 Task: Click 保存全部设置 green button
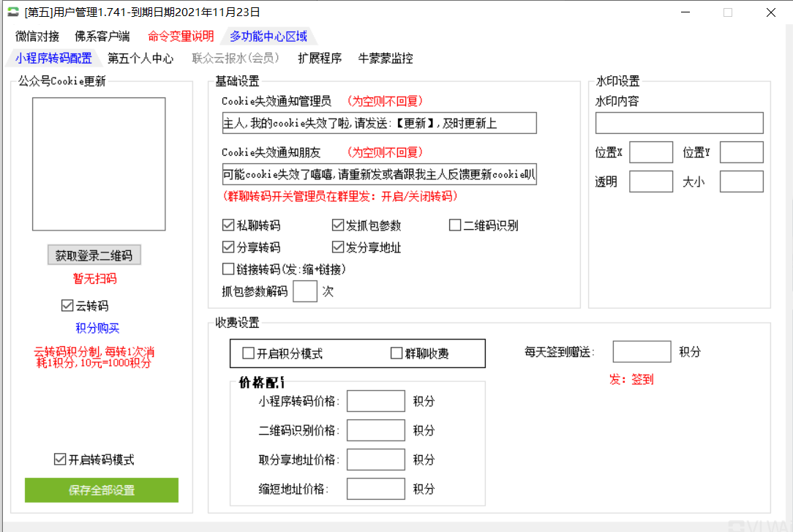click(x=102, y=490)
